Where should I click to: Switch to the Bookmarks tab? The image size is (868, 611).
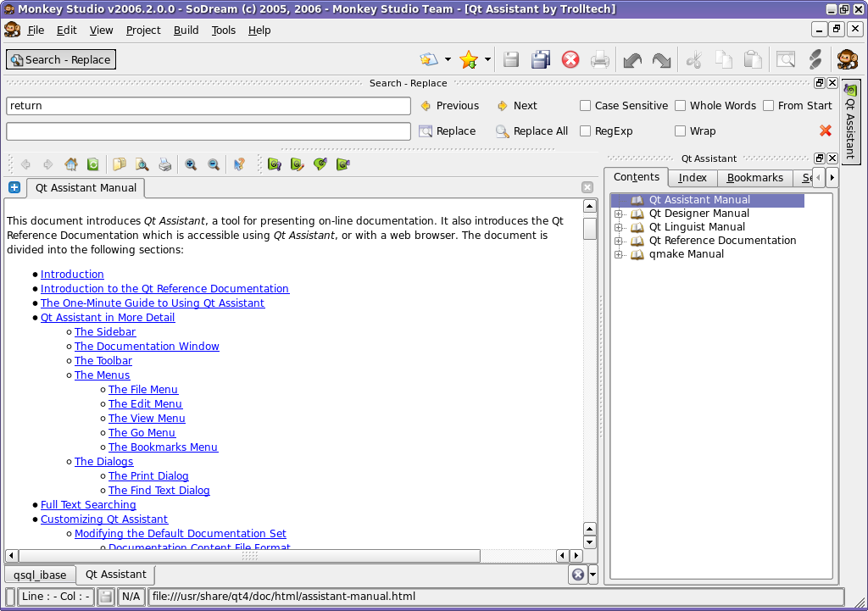click(x=755, y=178)
